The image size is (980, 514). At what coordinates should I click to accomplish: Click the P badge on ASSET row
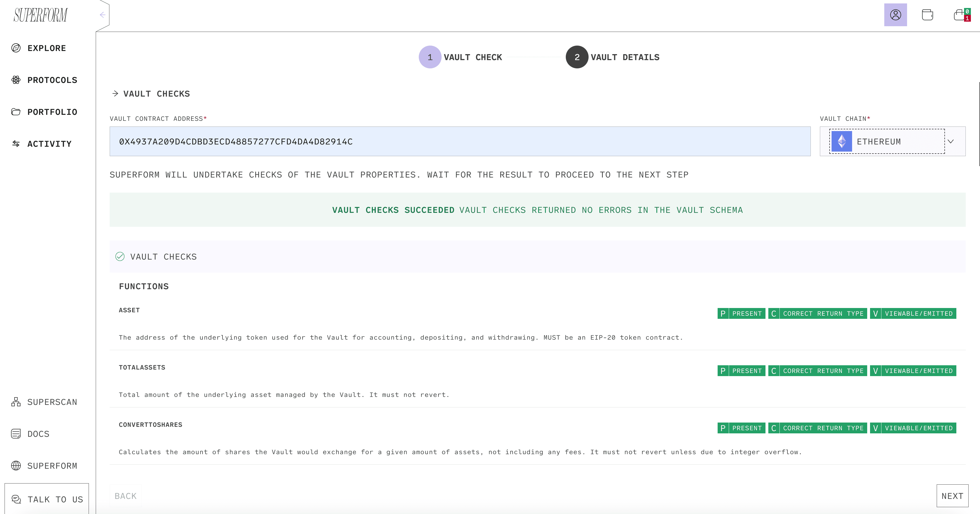[723, 313]
